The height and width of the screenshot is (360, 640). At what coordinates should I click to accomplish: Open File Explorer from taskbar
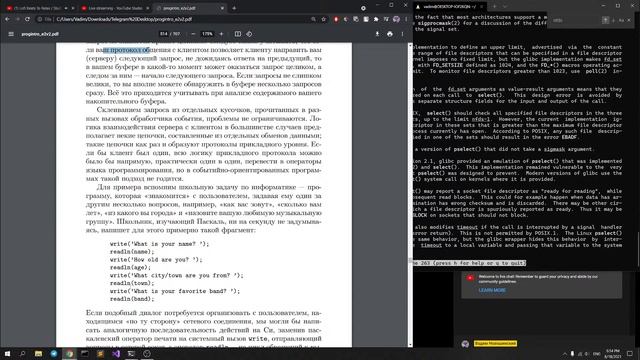38,353
